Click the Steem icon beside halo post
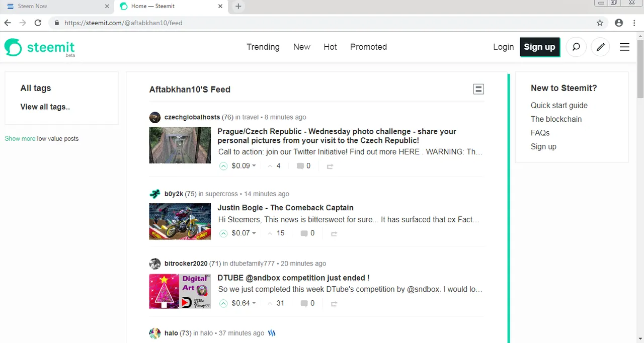644x343 pixels. (x=272, y=333)
